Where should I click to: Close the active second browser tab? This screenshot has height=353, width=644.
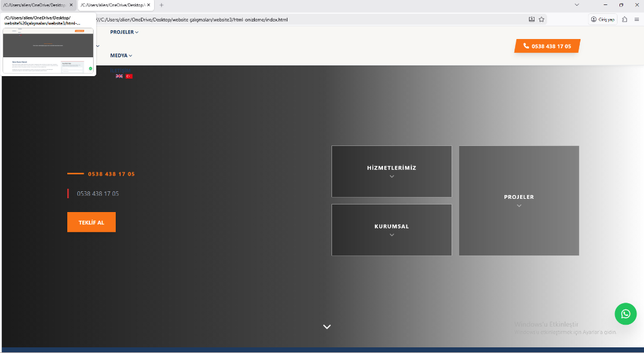pos(148,5)
